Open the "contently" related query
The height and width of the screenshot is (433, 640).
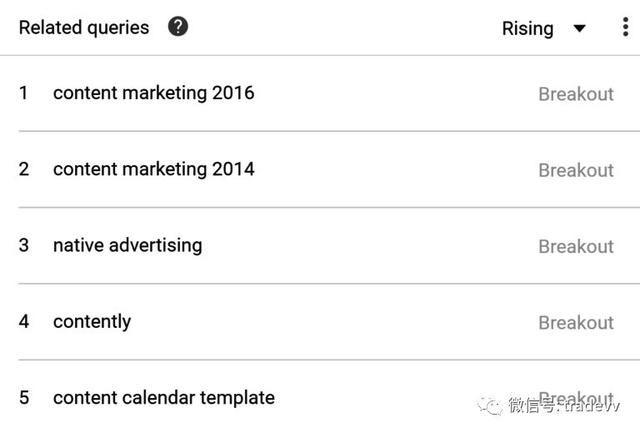click(x=92, y=321)
